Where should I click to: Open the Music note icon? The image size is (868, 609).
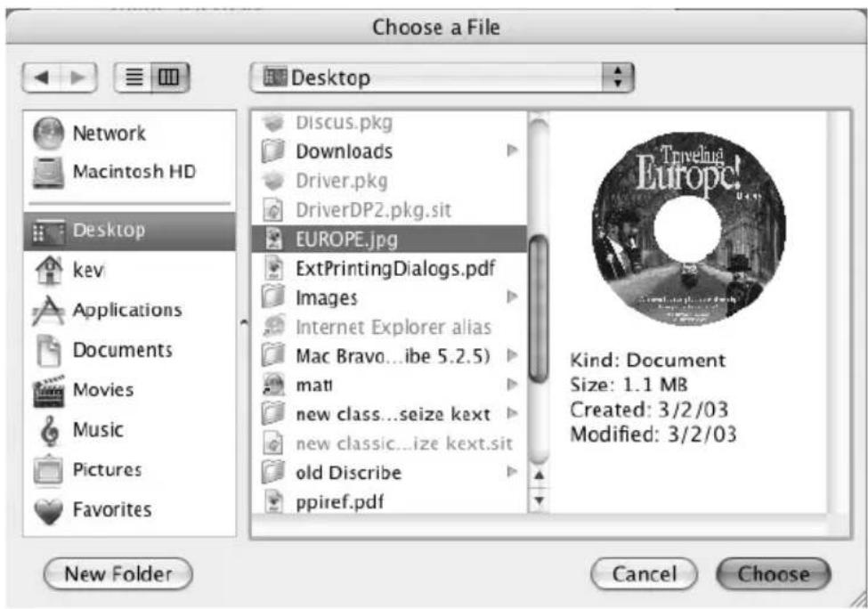(50, 431)
